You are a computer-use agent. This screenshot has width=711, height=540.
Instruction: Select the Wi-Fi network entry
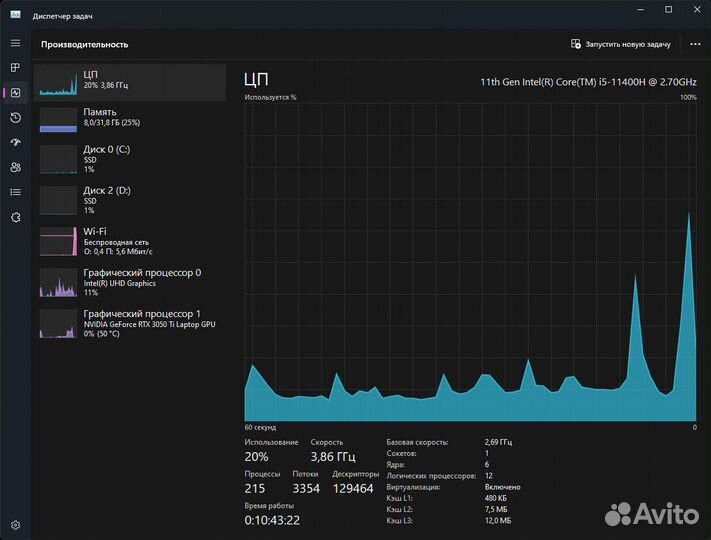click(x=130, y=241)
